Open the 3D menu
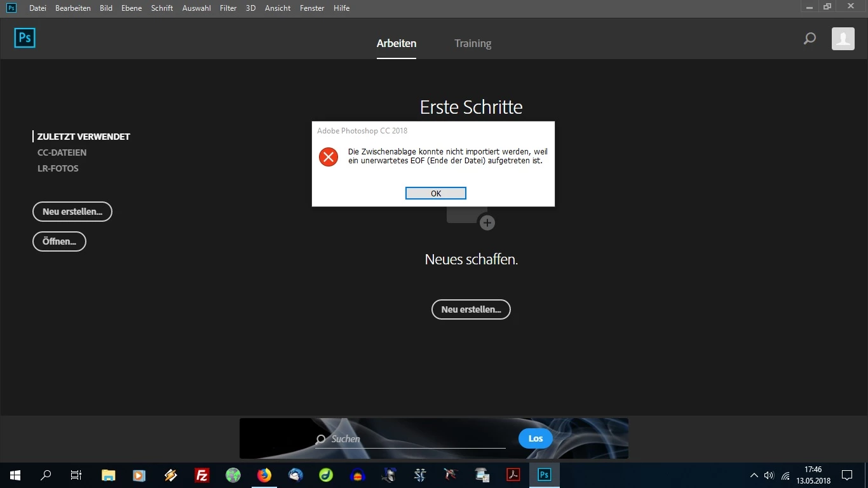This screenshot has width=868, height=488. pyautogui.click(x=250, y=8)
